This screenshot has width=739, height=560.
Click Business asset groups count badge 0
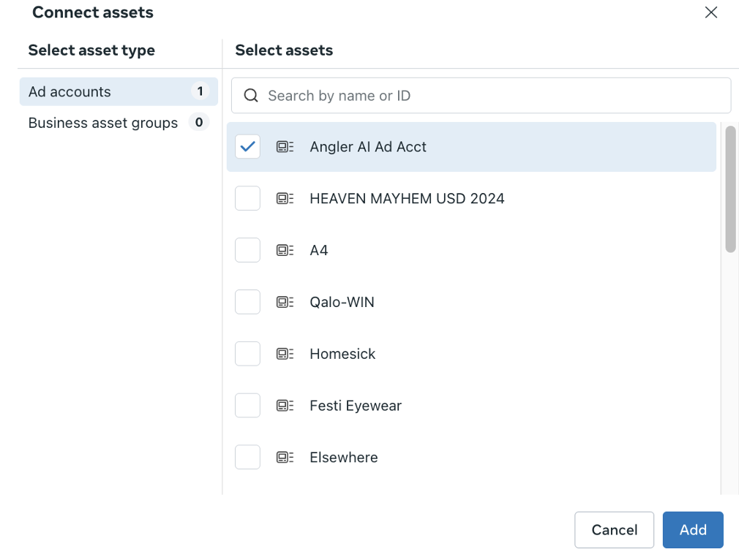pos(199,122)
